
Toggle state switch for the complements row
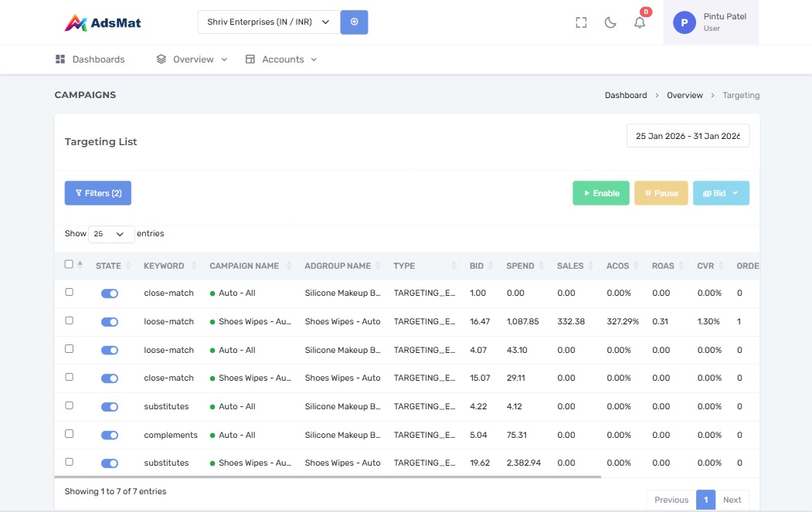110,435
